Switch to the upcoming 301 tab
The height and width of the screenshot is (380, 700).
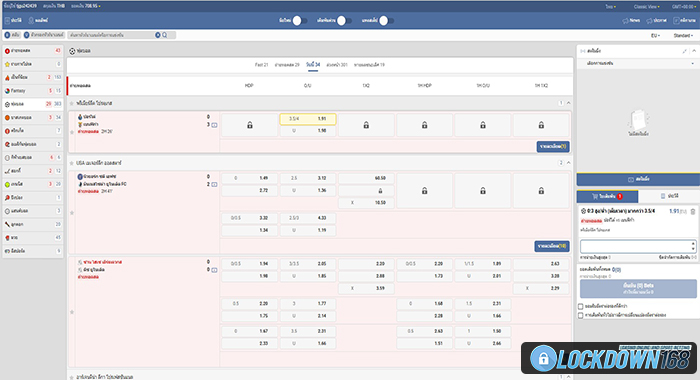click(337, 65)
